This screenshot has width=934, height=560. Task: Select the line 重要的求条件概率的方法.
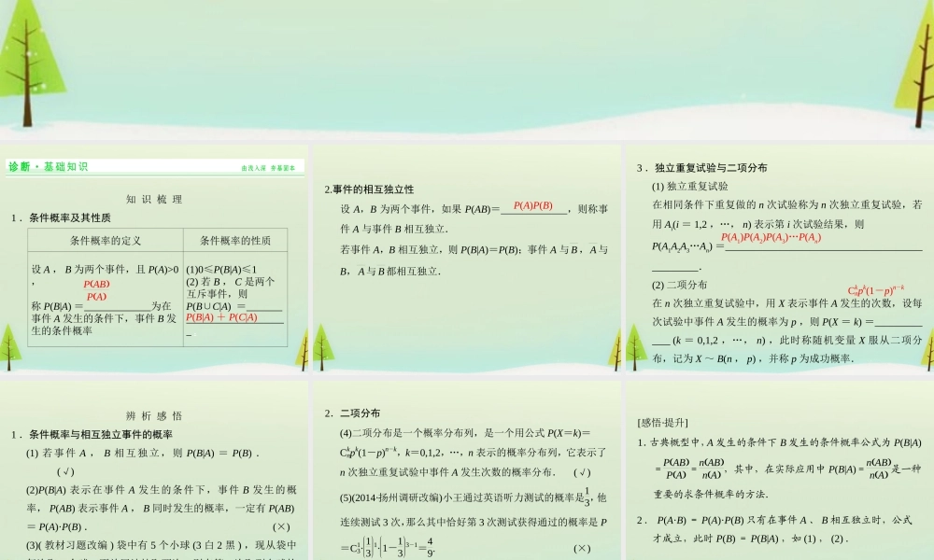click(x=711, y=494)
